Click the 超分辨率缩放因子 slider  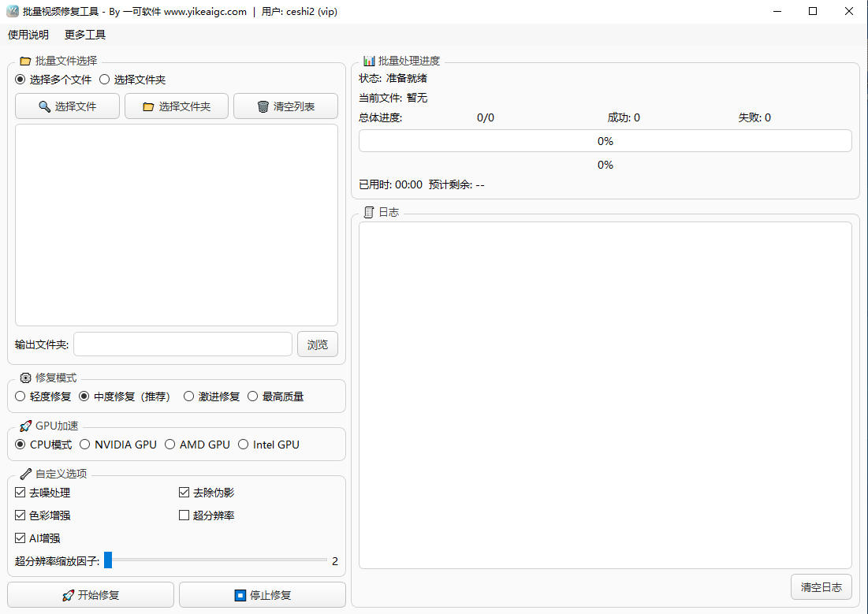click(x=110, y=560)
